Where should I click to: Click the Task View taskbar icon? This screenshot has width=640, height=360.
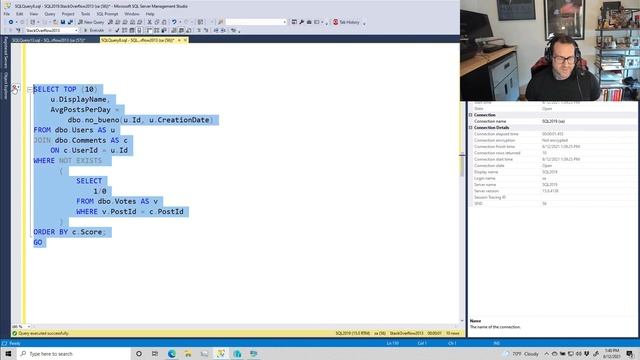[x=155, y=354]
